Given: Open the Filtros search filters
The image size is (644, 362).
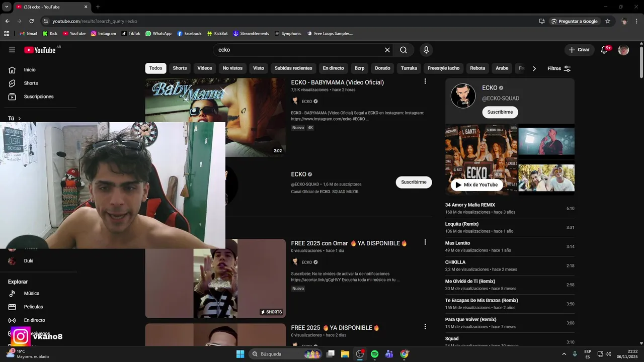Looking at the screenshot, I should pos(559,68).
